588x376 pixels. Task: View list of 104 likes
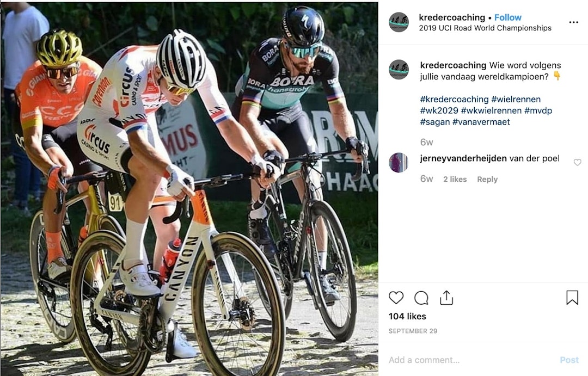pos(407,316)
